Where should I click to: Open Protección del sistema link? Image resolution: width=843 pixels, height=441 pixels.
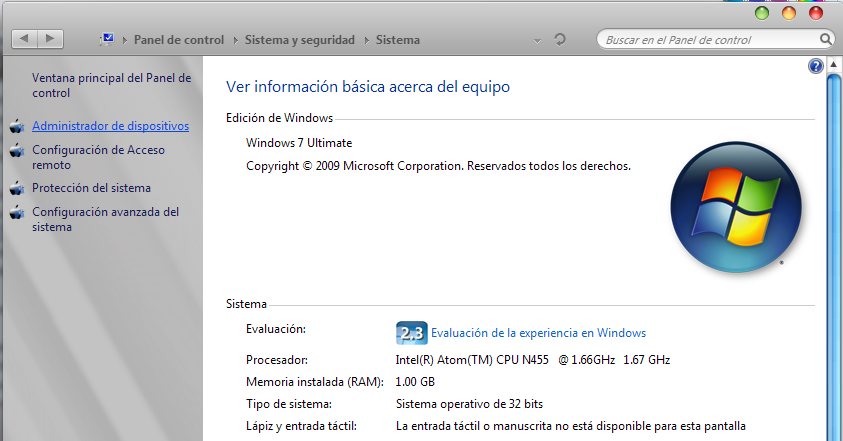tap(91, 188)
